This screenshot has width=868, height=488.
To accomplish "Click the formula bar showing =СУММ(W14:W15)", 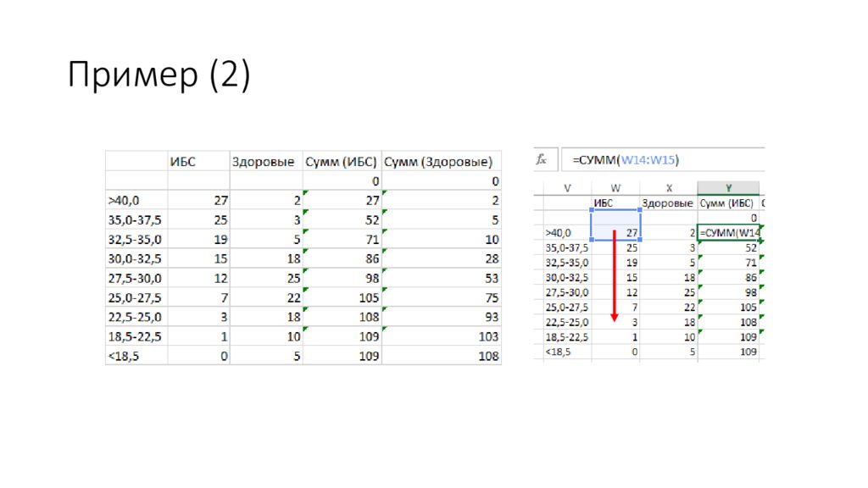I will [x=661, y=159].
